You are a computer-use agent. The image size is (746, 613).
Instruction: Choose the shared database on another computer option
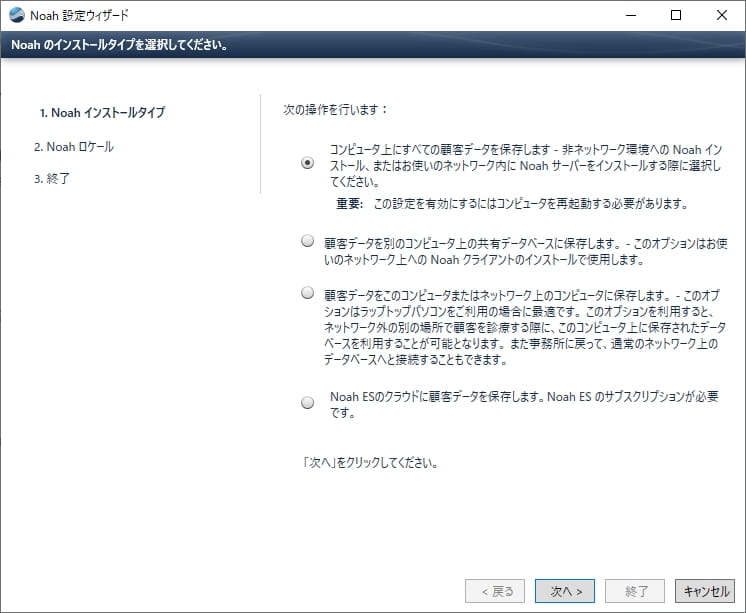click(x=308, y=241)
